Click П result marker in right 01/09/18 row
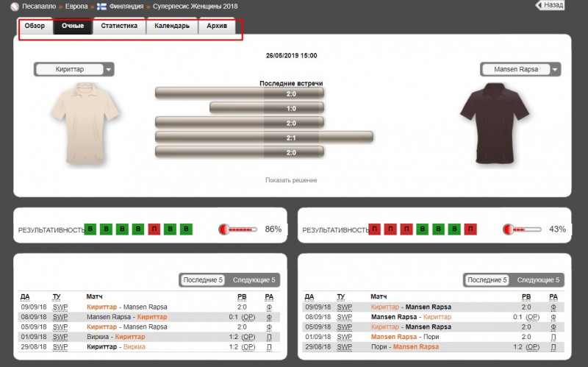 [x=553, y=337]
